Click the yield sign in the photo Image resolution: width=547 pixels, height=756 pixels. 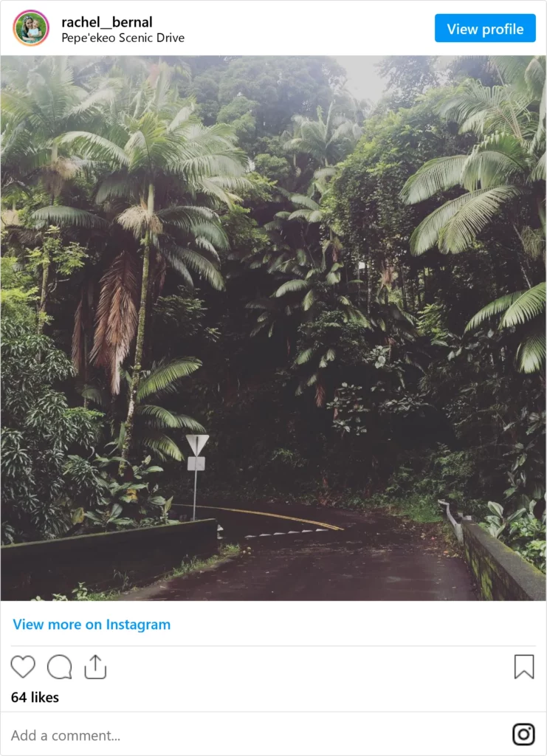click(x=197, y=444)
